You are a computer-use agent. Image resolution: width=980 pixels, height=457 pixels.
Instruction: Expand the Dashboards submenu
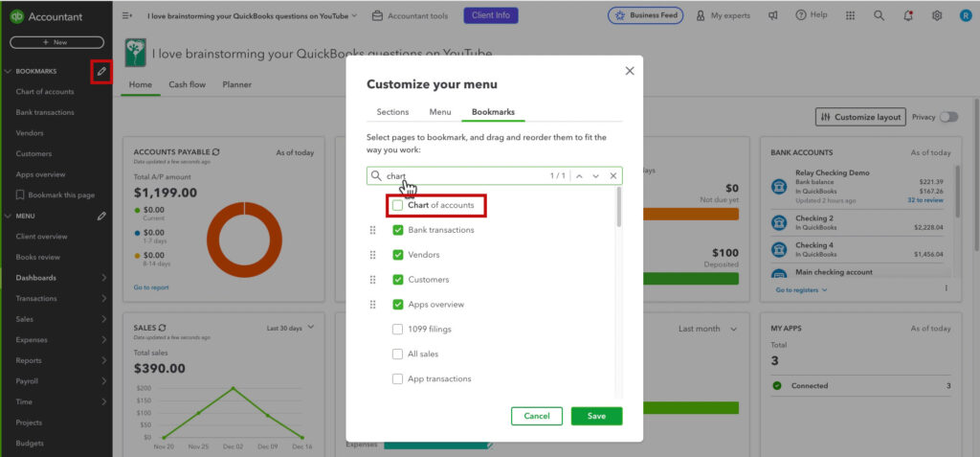pyautogui.click(x=103, y=278)
